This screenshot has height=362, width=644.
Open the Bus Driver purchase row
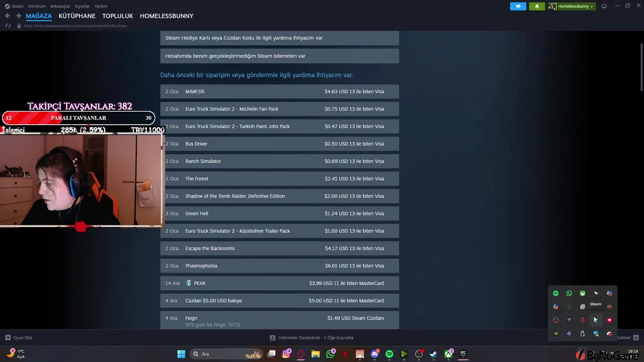(280, 144)
